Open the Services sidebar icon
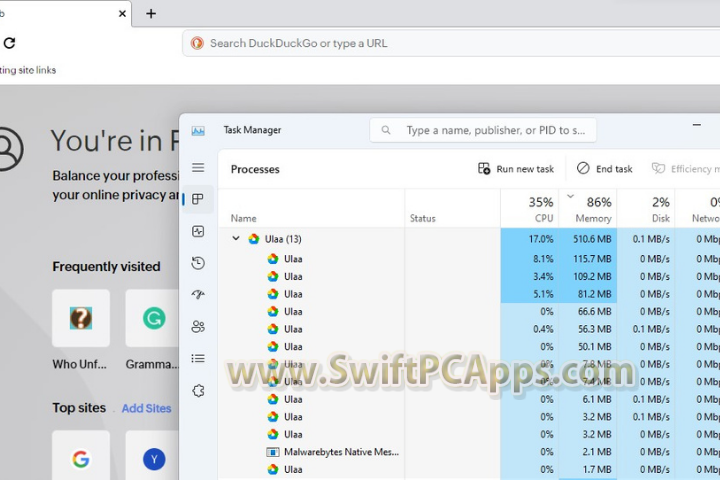Screen dimensions: 720x480 (198, 390)
